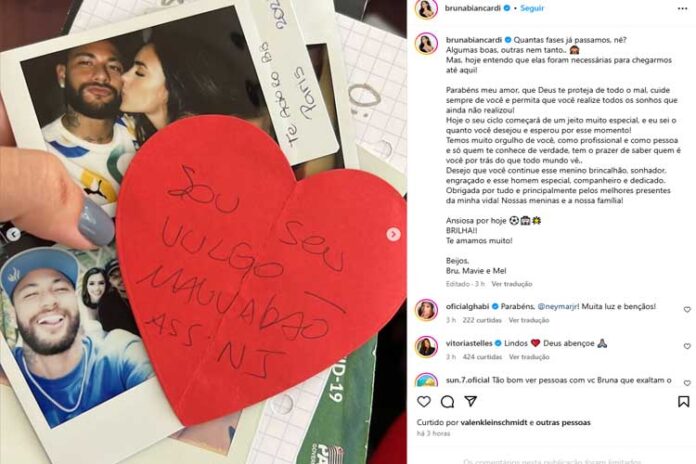The image size is (696, 464).
Task: Like sun.7.oficial's comment with the heart
Action: tap(687, 383)
